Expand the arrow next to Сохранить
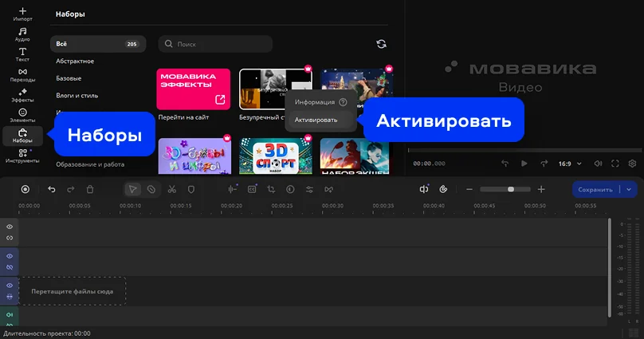This screenshot has width=644, height=339. coord(629,189)
